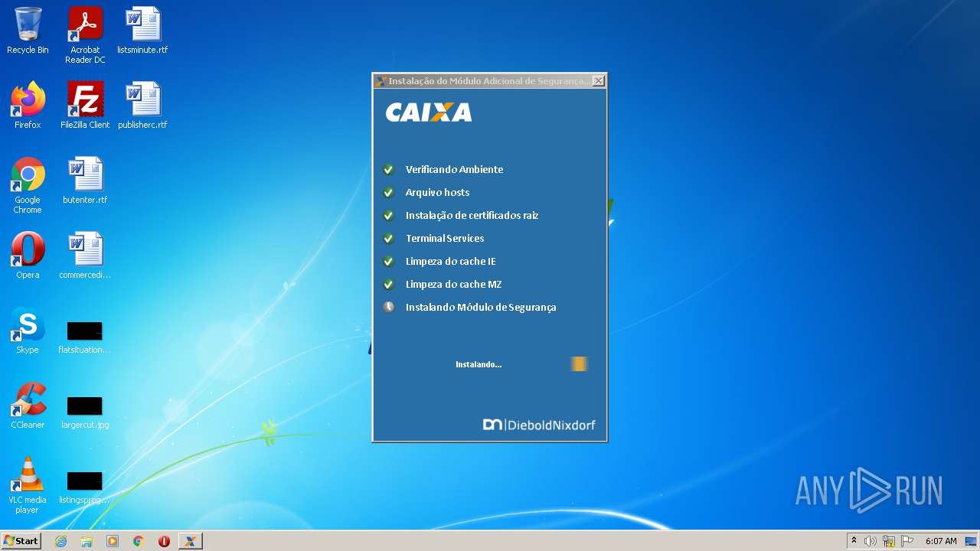Click 'Instalação de certificados raiz' text
This screenshot has width=980, height=551.
[472, 216]
